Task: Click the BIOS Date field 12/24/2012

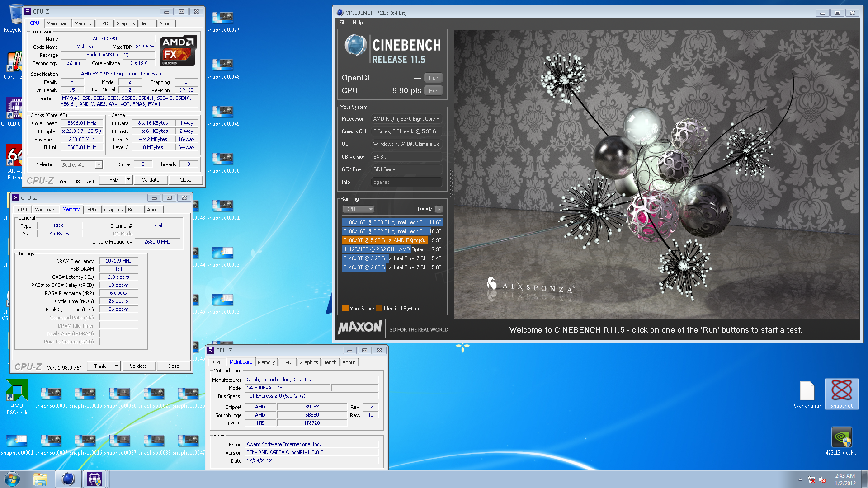Action: (x=311, y=461)
